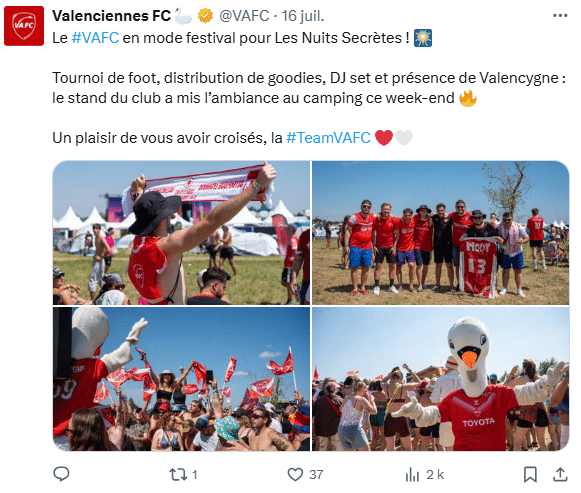Click the gold verified badge
This screenshot has height=493, width=581.
(205, 16)
